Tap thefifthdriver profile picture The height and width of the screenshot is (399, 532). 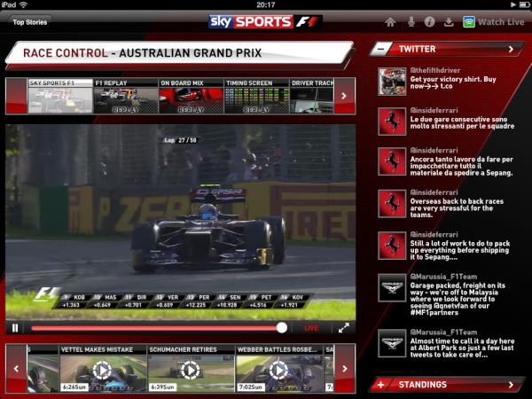(x=391, y=81)
